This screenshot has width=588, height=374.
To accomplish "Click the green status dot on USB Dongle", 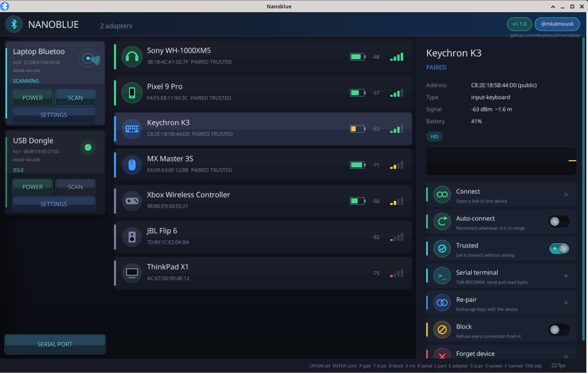I will (88, 147).
